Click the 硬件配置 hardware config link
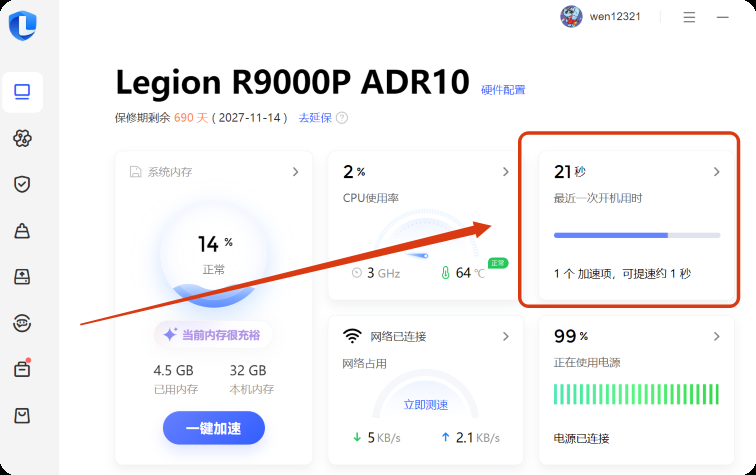The width and height of the screenshot is (756, 475). (x=503, y=90)
